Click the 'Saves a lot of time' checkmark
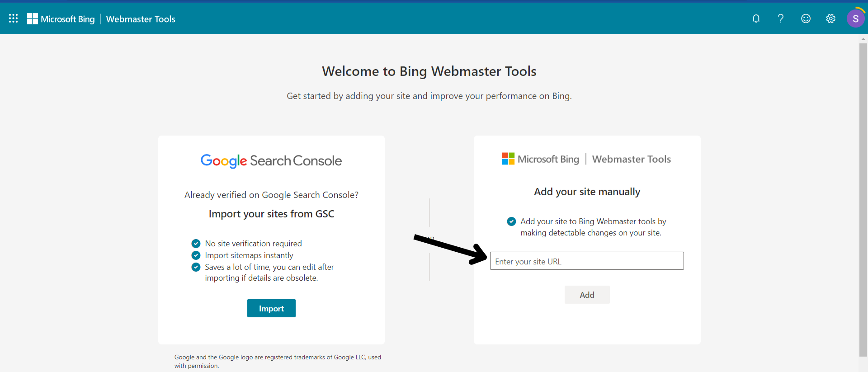Image resolution: width=868 pixels, height=372 pixels. (196, 267)
